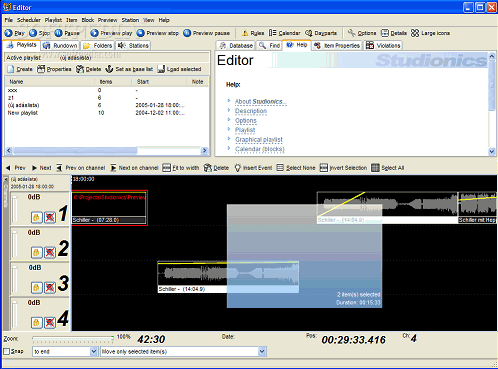This screenshot has width=498, height=369.
Task: Jump to Prev on channel
Action: pos(81,168)
